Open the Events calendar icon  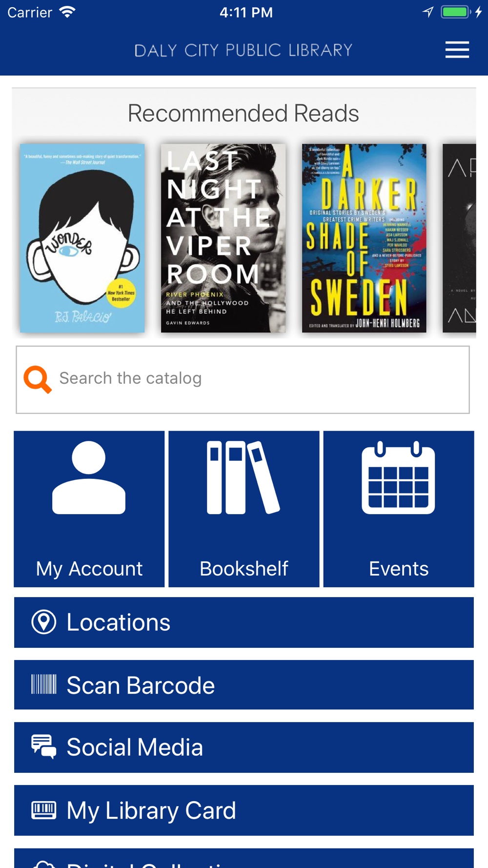coord(398,477)
